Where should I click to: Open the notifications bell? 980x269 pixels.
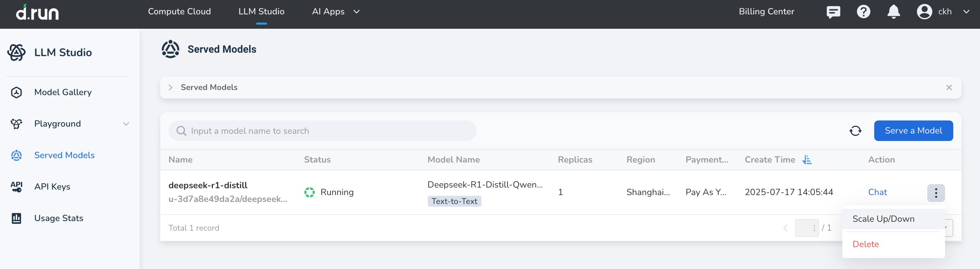pos(893,12)
